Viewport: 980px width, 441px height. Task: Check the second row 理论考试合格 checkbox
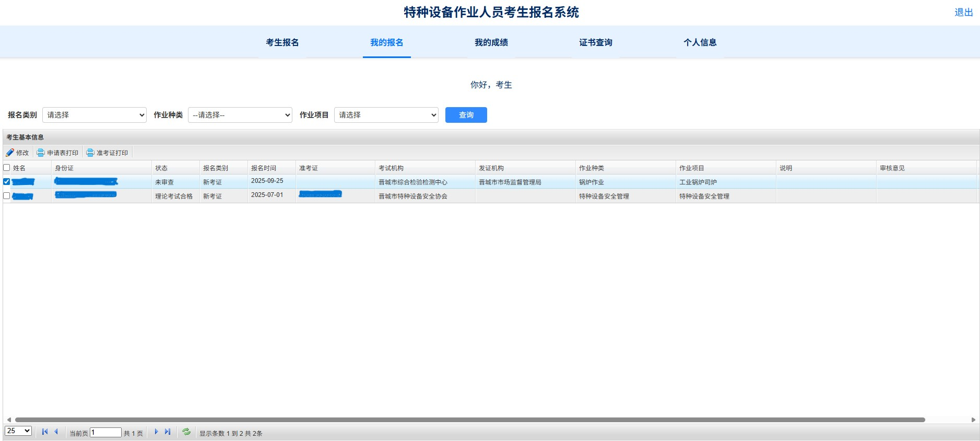coord(7,196)
